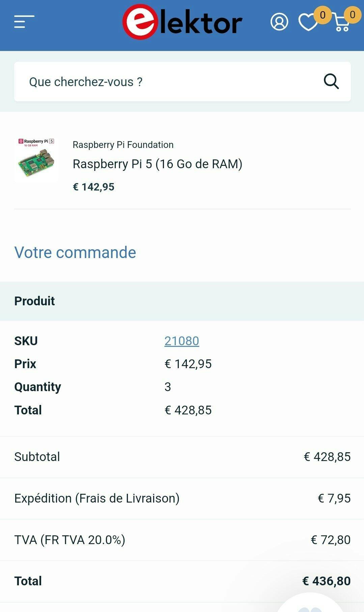
Task: Click the "Produit" section header
Action: [34, 301]
